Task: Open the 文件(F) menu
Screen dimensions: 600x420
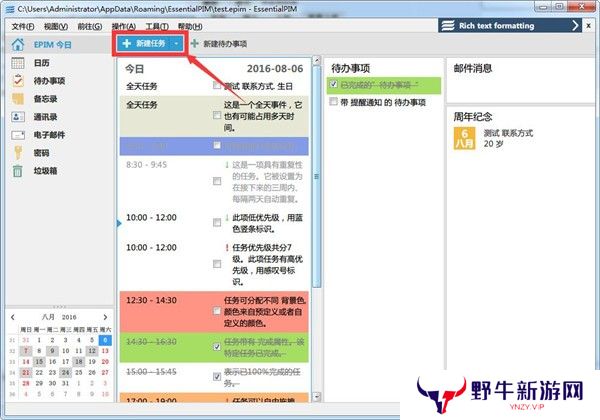Action: tap(23, 26)
